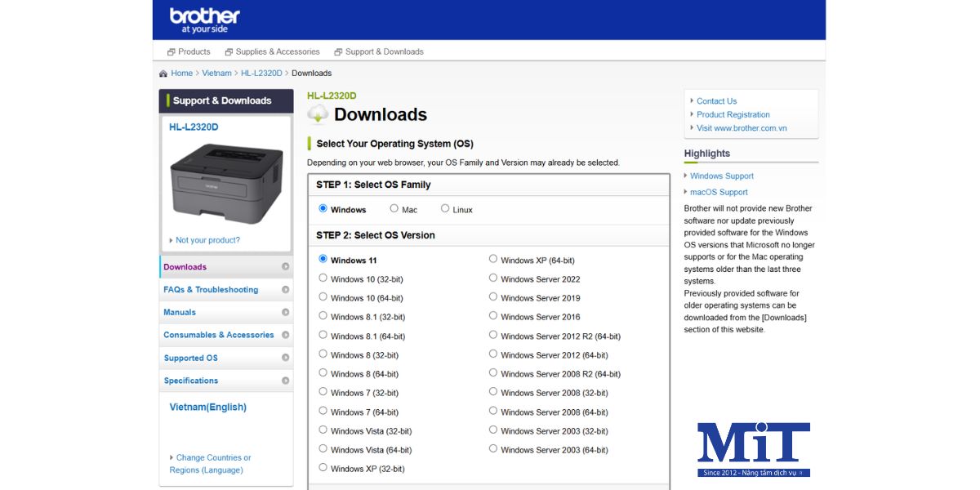Image resolution: width=980 pixels, height=490 pixels.
Task: Click arrow icon beside FAQs & Troubleshooting
Action: click(x=285, y=290)
